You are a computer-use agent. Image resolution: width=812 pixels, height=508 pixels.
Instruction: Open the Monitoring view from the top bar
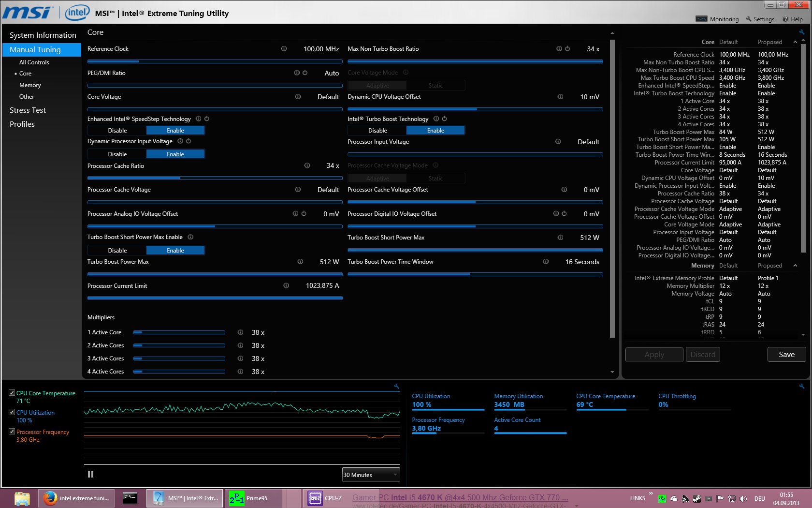click(717, 19)
